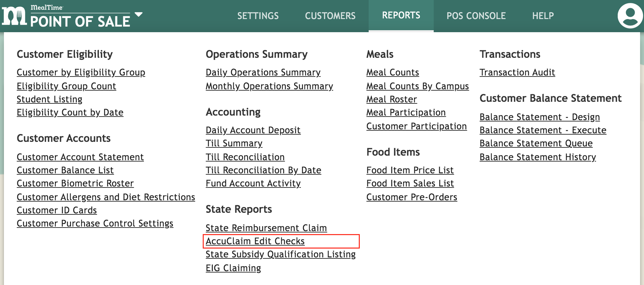Open Customer ID Cards report
Viewport: 644px width, 285px height.
point(57,210)
